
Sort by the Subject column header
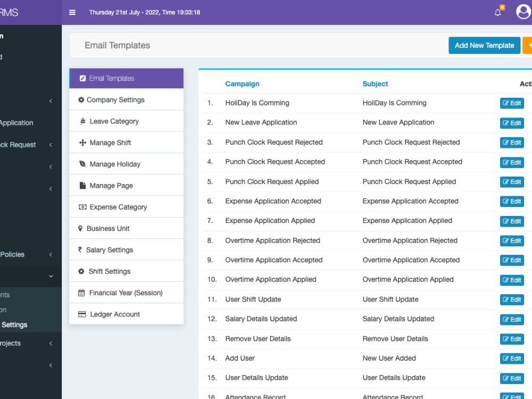coord(375,84)
